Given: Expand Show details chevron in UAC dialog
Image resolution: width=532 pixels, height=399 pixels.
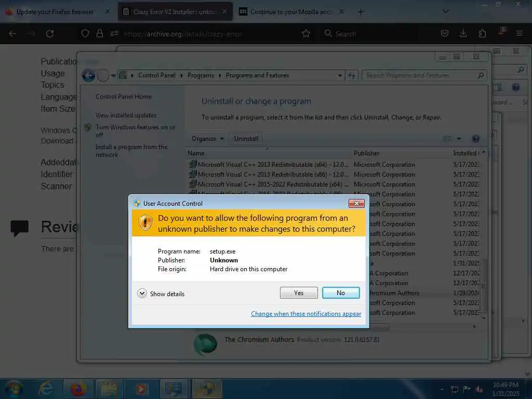Looking at the screenshot, I should (x=142, y=293).
